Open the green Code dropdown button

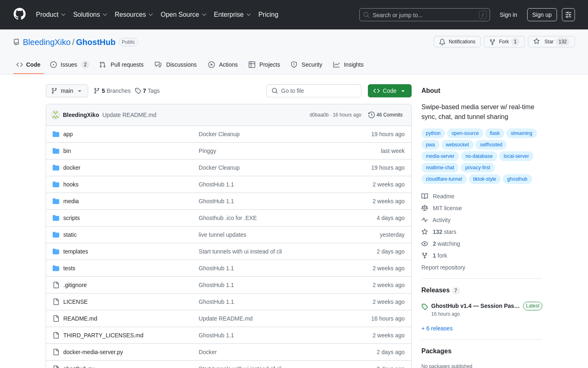click(x=390, y=91)
